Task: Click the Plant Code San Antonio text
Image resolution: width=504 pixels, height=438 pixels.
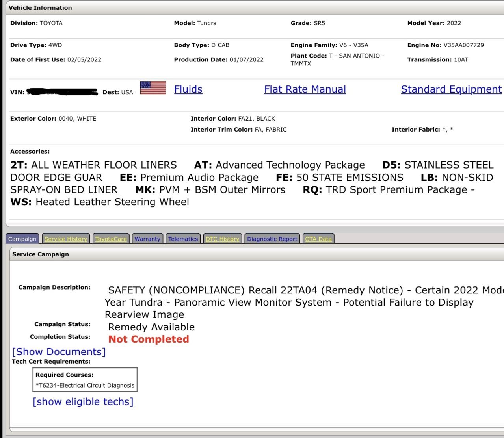Action: (x=337, y=59)
